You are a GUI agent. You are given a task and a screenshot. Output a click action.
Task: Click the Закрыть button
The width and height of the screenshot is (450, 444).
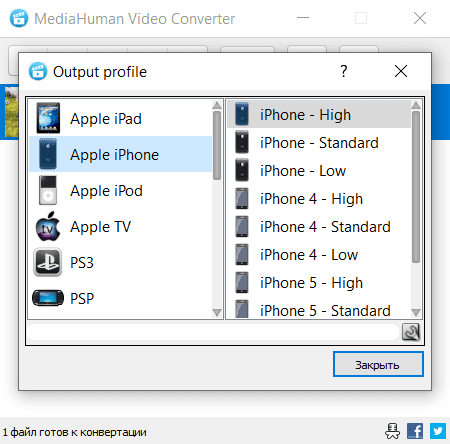(378, 364)
